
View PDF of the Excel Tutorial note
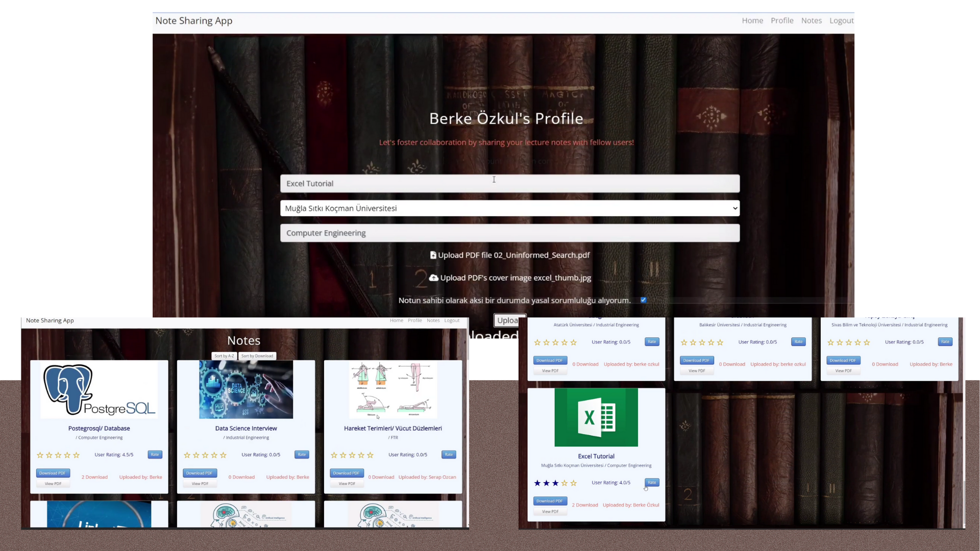[550, 512]
